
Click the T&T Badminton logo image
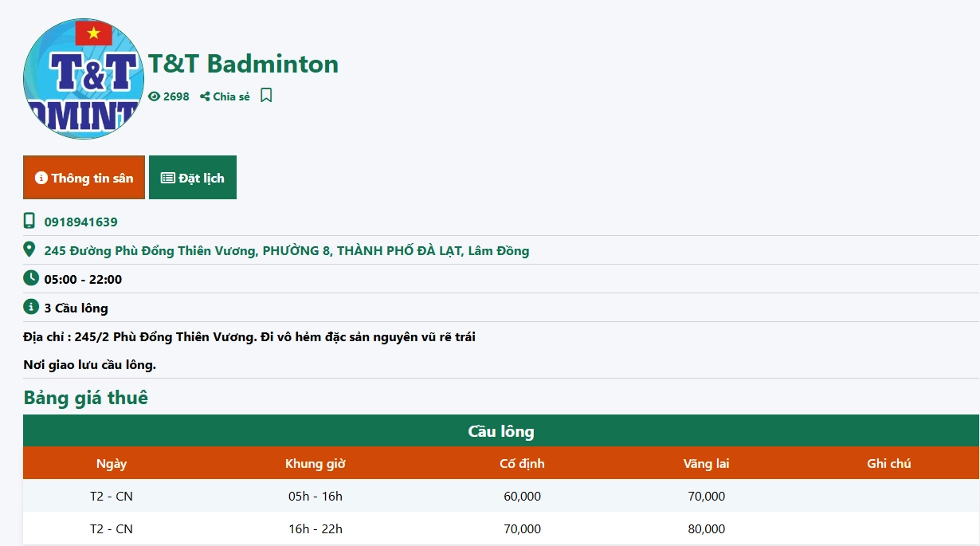[84, 79]
